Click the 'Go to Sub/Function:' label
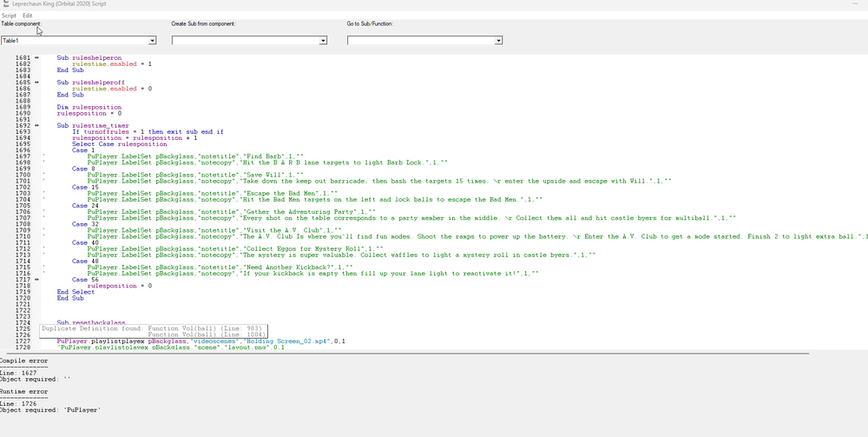868x437 pixels. coord(370,24)
